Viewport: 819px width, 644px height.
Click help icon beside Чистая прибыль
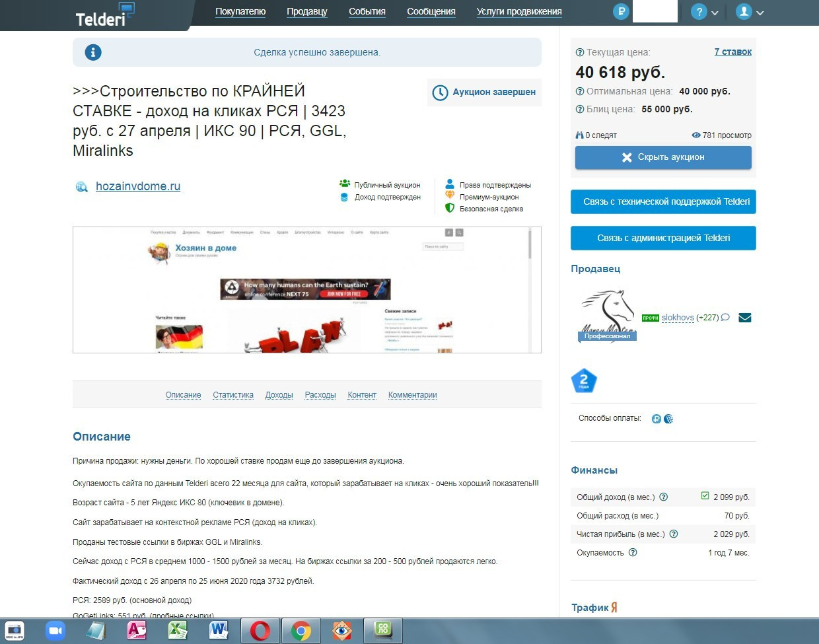pos(674,534)
